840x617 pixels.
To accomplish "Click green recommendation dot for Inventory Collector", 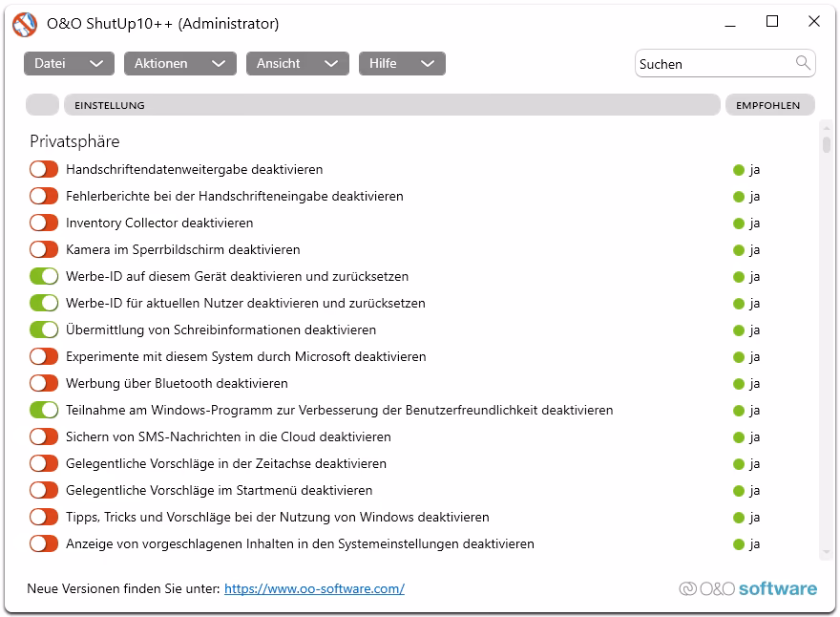I will pos(738,223).
